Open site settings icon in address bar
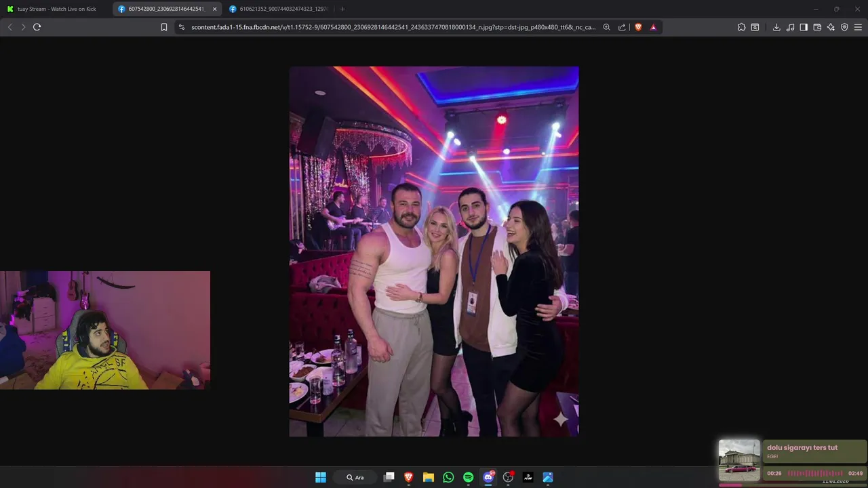Image resolution: width=868 pixels, height=488 pixels. (x=181, y=27)
